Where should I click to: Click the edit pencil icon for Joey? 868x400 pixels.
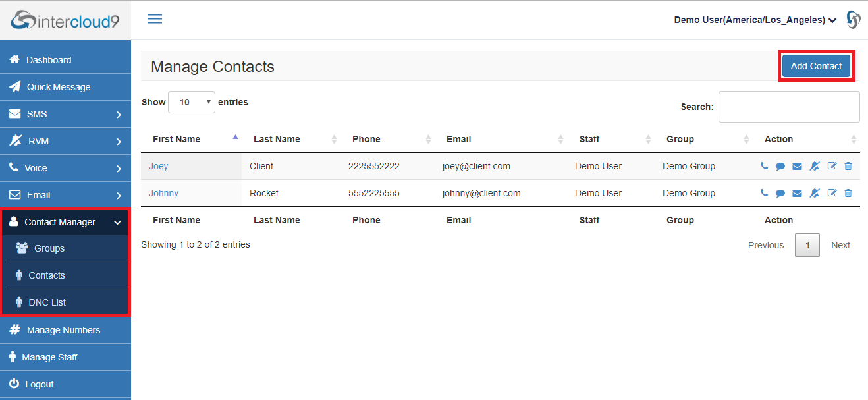point(832,166)
